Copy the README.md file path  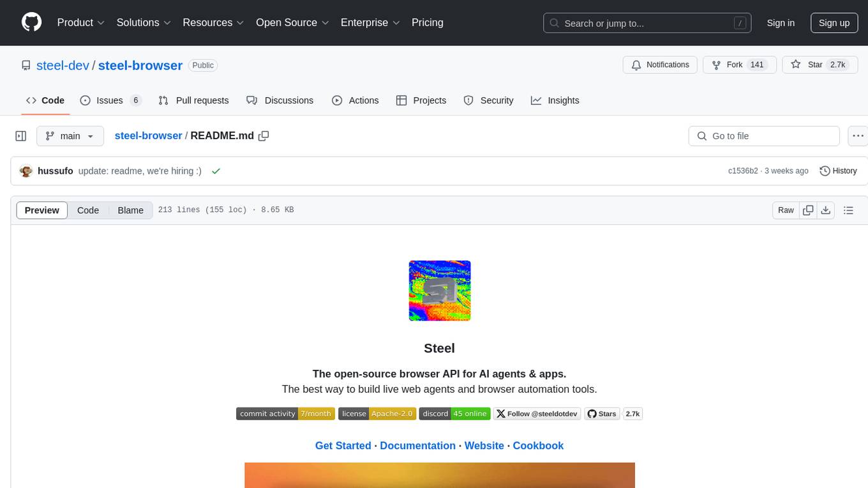point(264,136)
